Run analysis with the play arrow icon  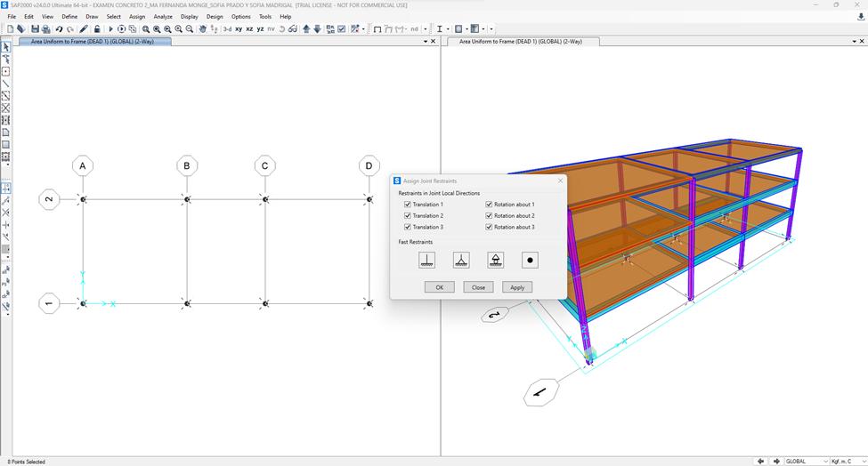pos(110,28)
